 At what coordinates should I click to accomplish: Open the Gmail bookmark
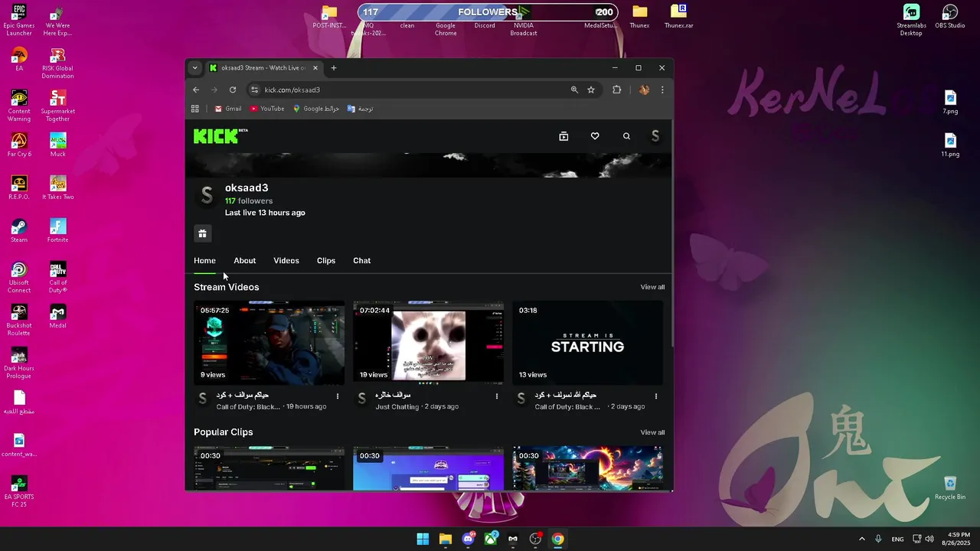click(228, 109)
